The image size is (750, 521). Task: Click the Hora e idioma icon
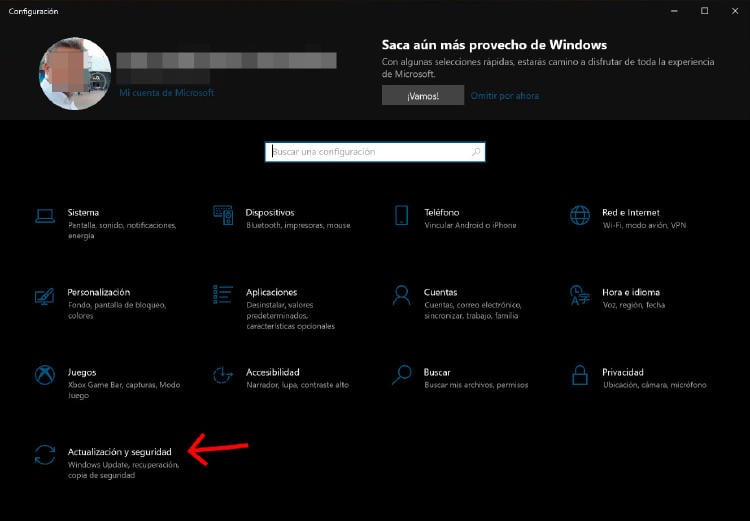(579, 295)
